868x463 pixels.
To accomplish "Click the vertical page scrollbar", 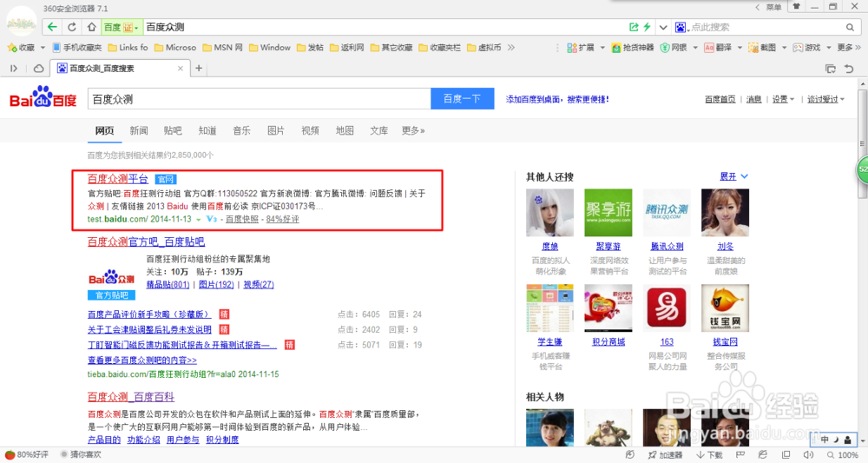I will (x=862, y=144).
